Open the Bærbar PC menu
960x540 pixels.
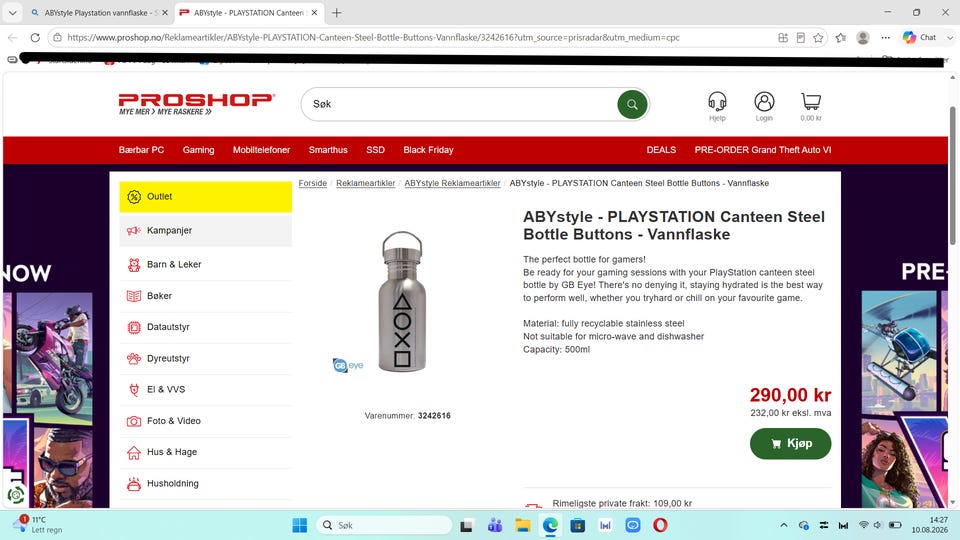pos(141,150)
